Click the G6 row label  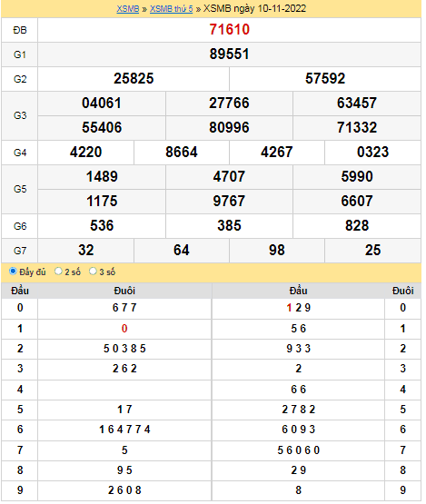tap(20, 226)
